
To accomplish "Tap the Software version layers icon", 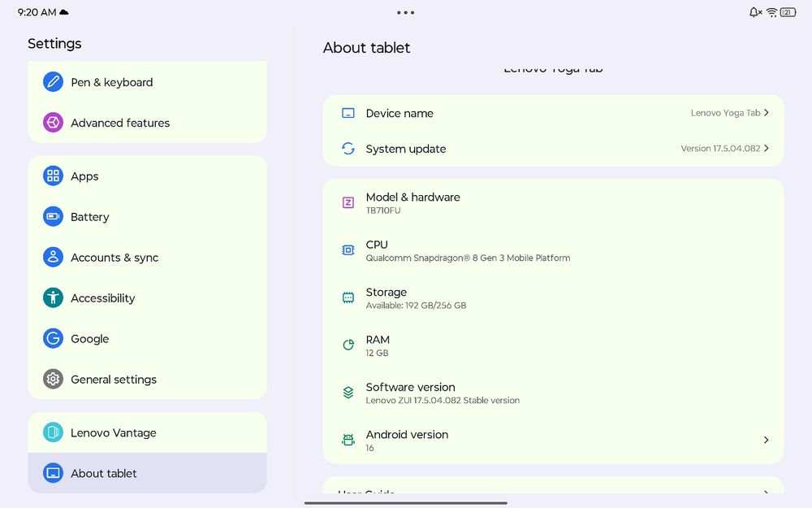I will pyautogui.click(x=348, y=393).
